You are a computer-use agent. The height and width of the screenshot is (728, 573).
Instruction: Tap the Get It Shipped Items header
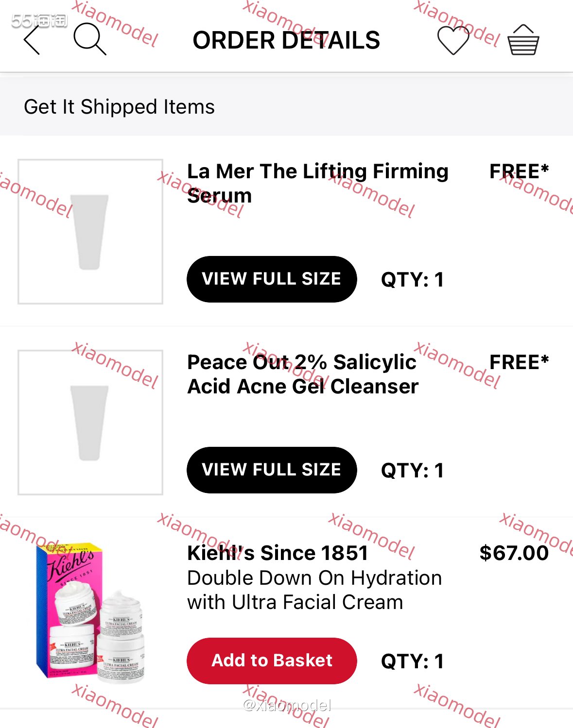[120, 107]
